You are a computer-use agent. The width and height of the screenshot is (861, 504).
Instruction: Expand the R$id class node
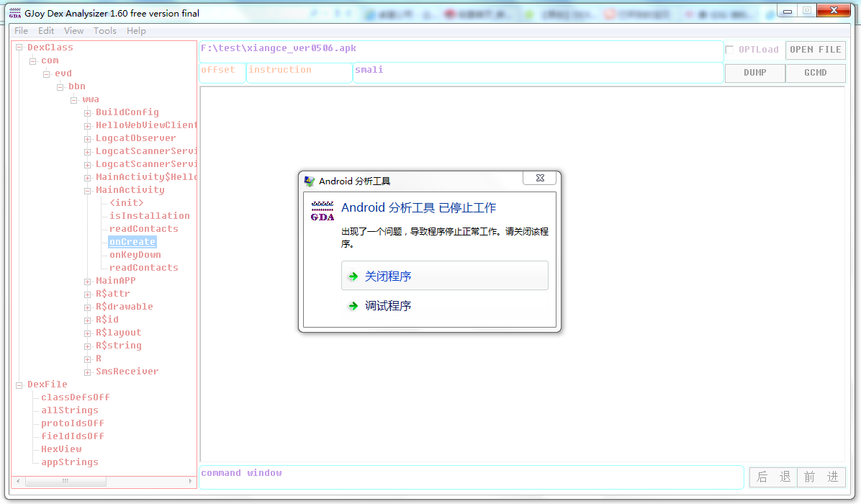88,320
